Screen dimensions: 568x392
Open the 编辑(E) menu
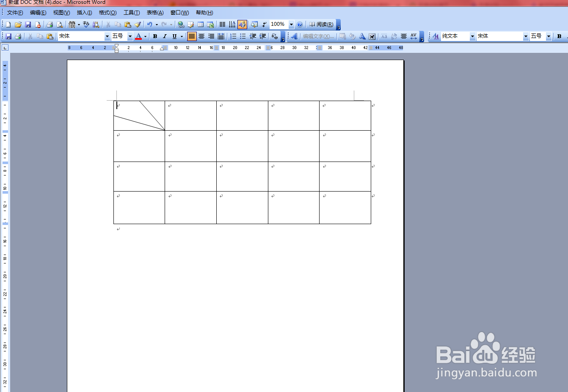coord(38,13)
